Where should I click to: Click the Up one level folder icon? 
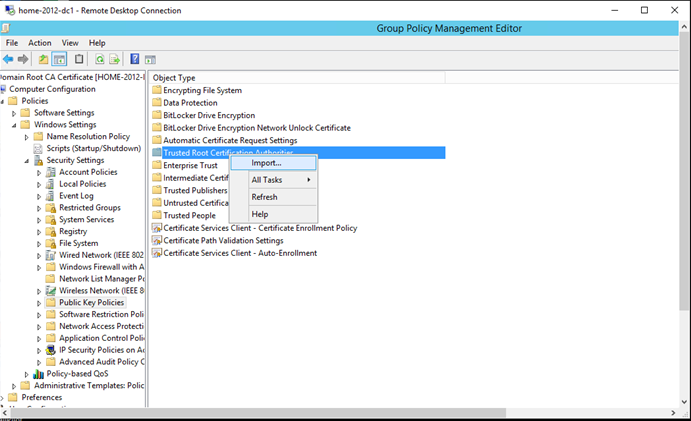point(43,59)
